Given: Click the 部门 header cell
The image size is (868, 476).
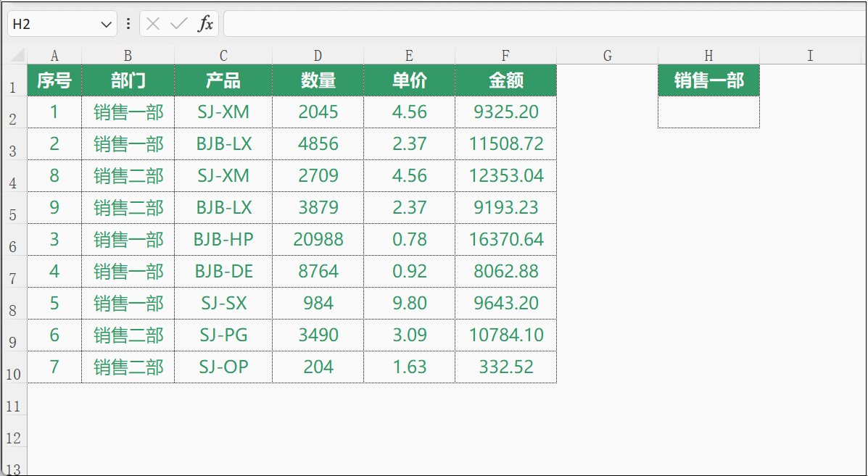Looking at the screenshot, I should pos(128,80).
